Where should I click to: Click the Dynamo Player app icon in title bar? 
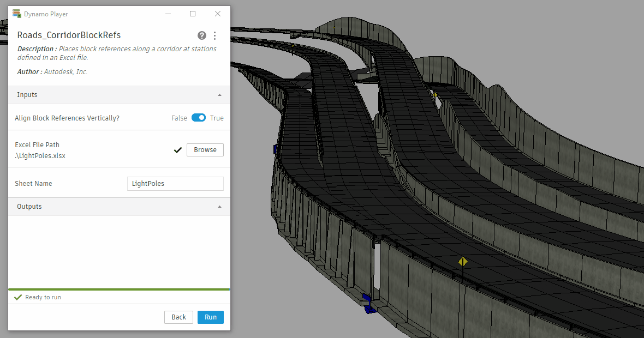17,14
